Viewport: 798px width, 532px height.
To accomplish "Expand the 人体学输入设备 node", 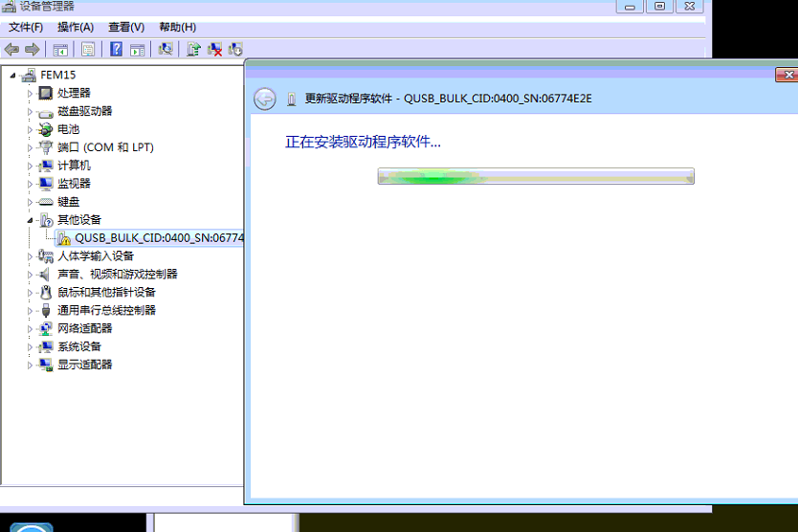I will pos(30,256).
